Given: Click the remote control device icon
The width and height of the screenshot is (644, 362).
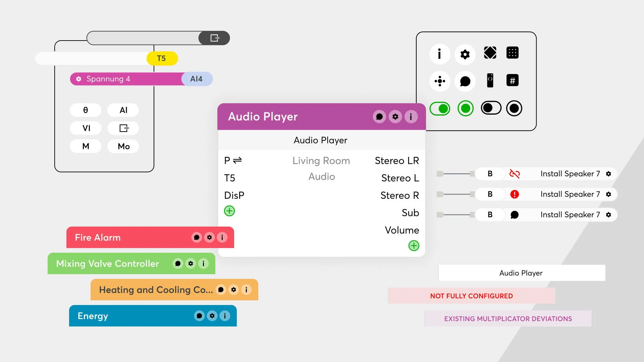Looking at the screenshot, I should click(490, 80).
